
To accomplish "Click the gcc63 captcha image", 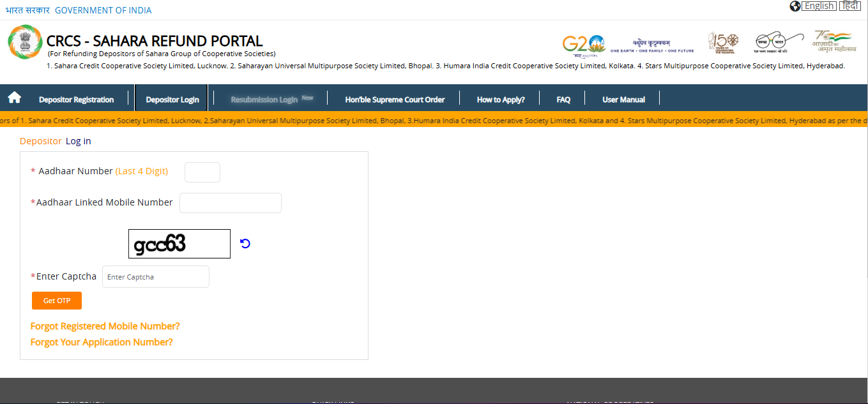I will coord(179,244).
